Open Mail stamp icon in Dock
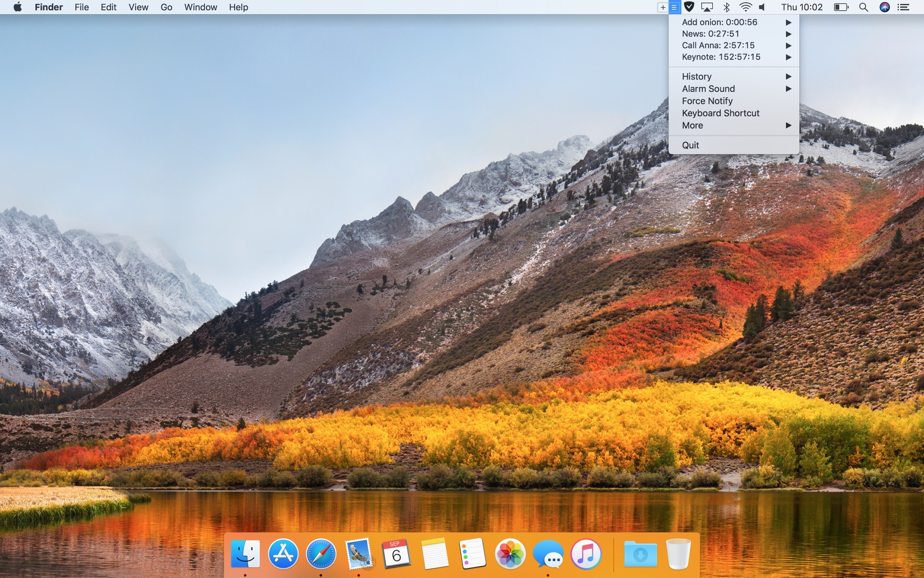This screenshot has width=924, height=578. coord(359,553)
